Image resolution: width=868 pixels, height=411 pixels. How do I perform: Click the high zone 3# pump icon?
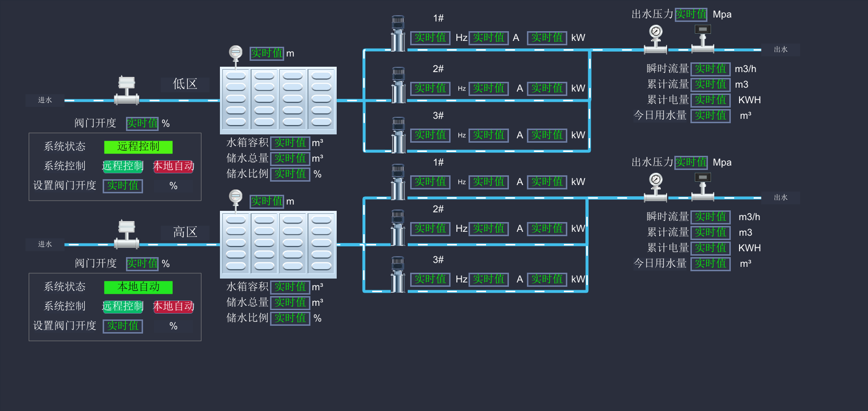tap(398, 275)
